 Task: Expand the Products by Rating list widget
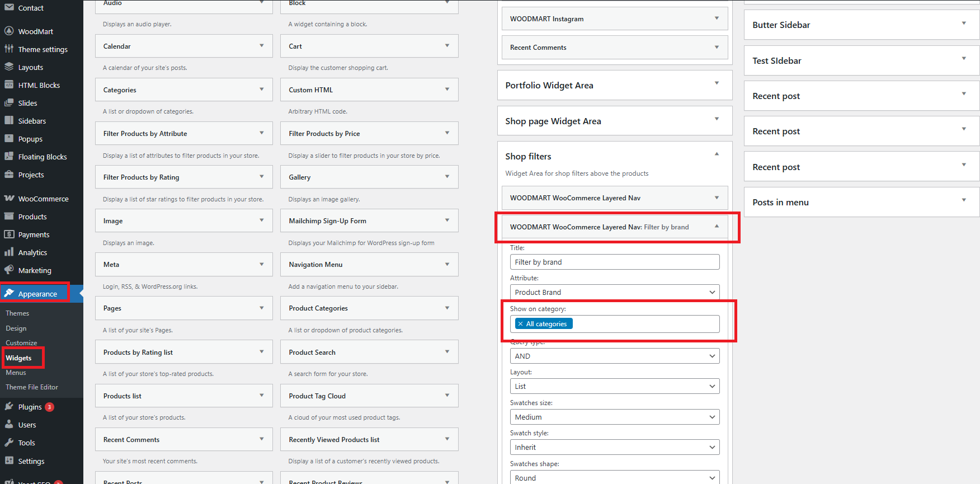pos(261,351)
